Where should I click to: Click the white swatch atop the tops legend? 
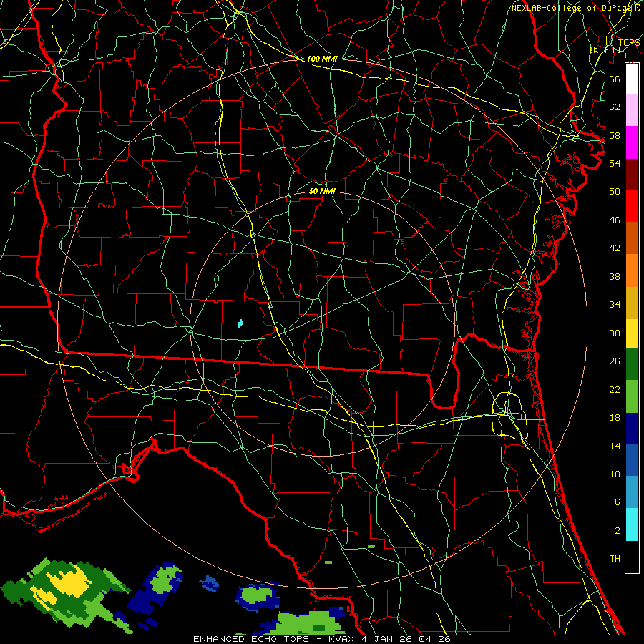[x=632, y=79]
